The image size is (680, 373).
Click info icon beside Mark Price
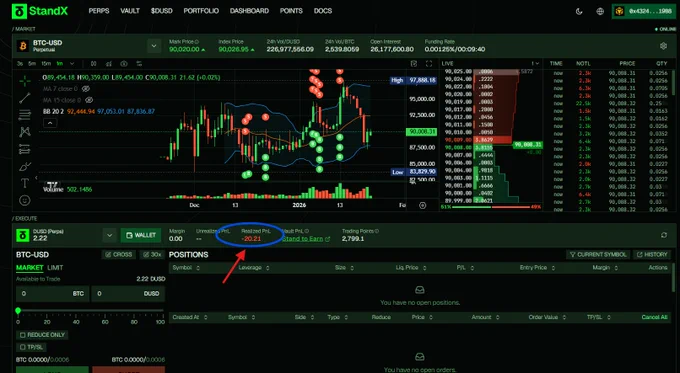(196, 42)
